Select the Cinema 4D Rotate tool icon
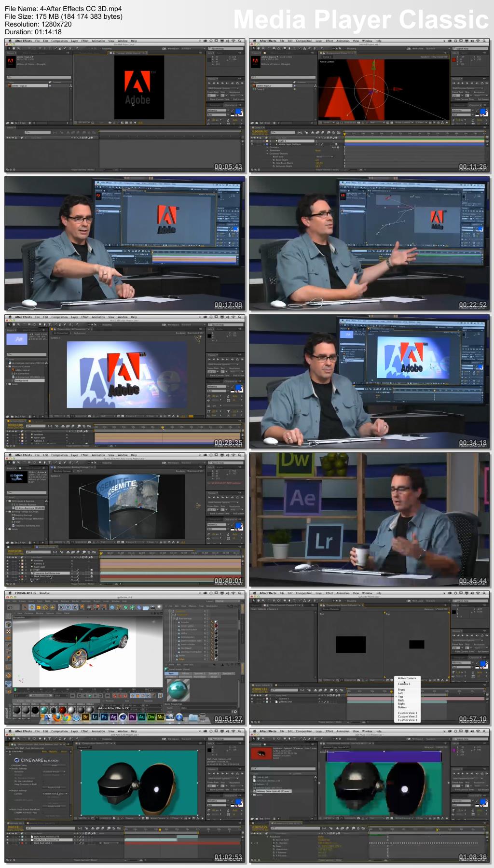 pos(45,607)
